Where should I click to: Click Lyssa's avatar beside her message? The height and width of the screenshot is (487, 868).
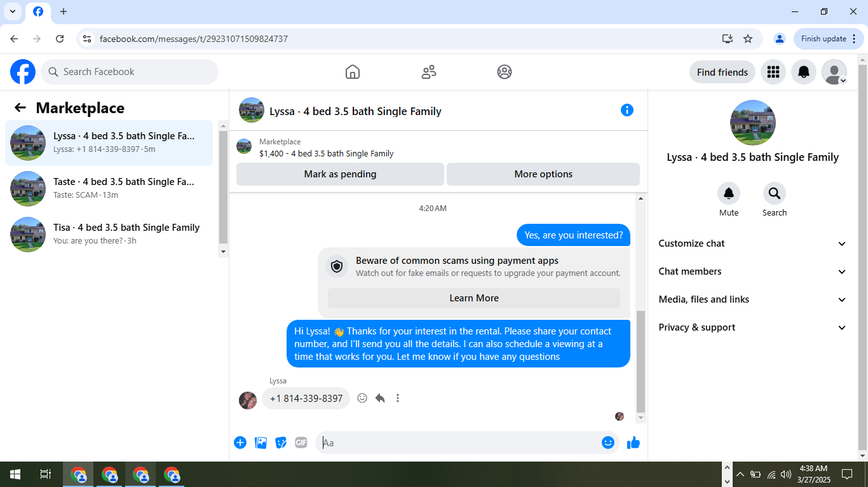248,401
